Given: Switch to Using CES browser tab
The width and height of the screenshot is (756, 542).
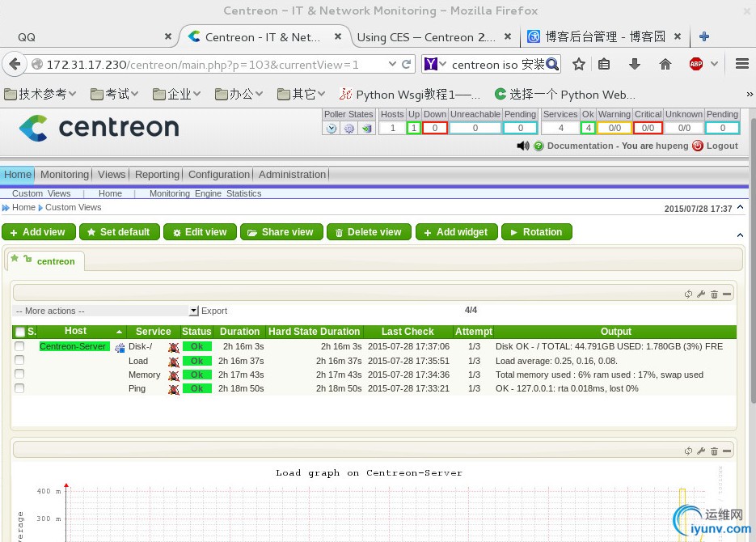Looking at the screenshot, I should [434, 37].
